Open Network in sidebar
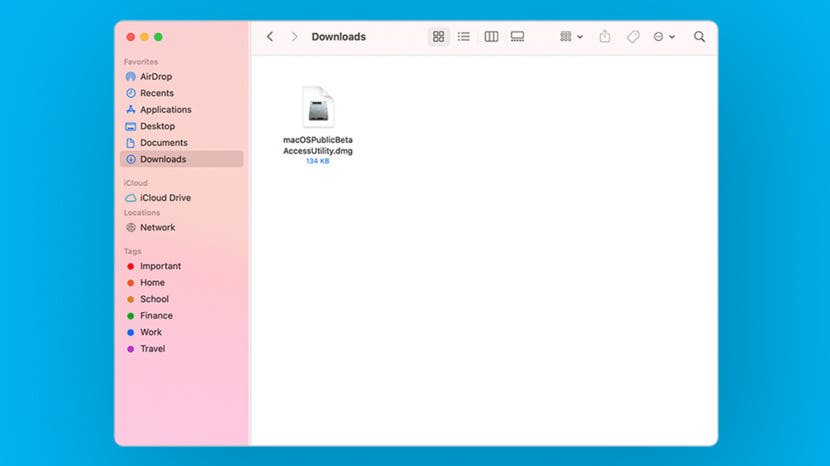The image size is (830, 466). (182, 227)
